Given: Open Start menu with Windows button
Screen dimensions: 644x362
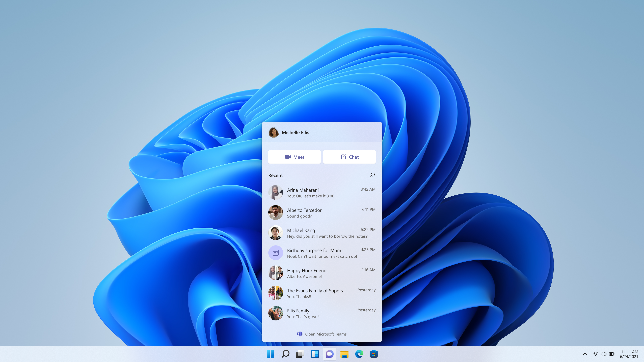Looking at the screenshot, I should pyautogui.click(x=270, y=354).
